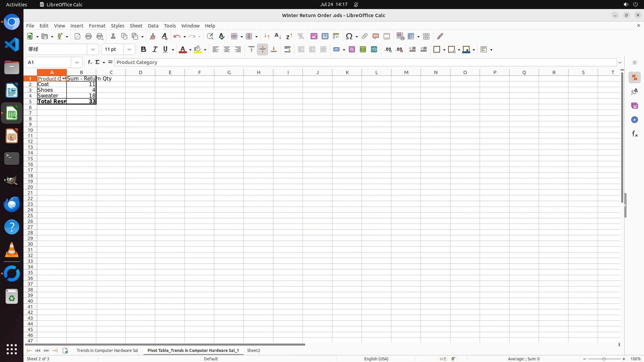The image size is (644, 362).
Task: Open the Data menu
Action: [153, 26]
